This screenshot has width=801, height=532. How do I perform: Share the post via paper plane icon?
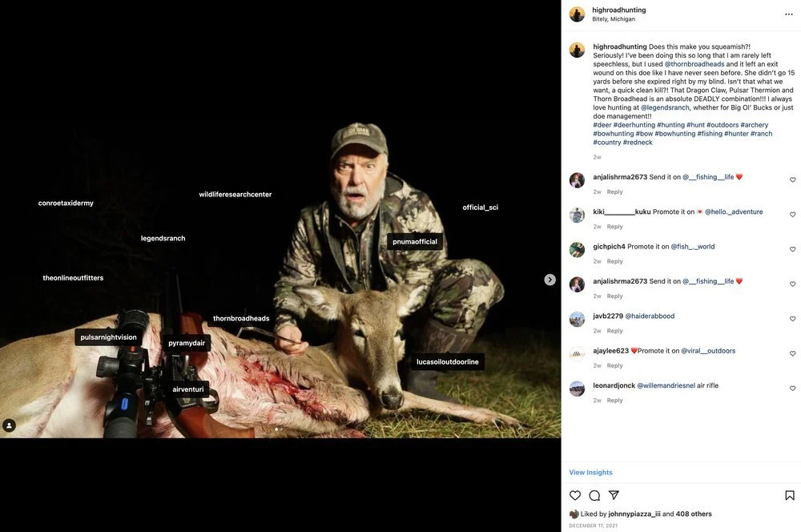(x=614, y=495)
